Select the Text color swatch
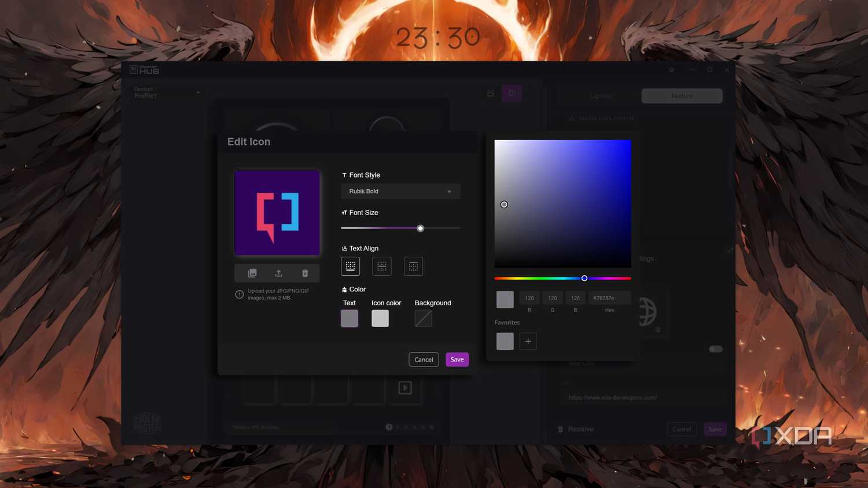 tap(350, 318)
